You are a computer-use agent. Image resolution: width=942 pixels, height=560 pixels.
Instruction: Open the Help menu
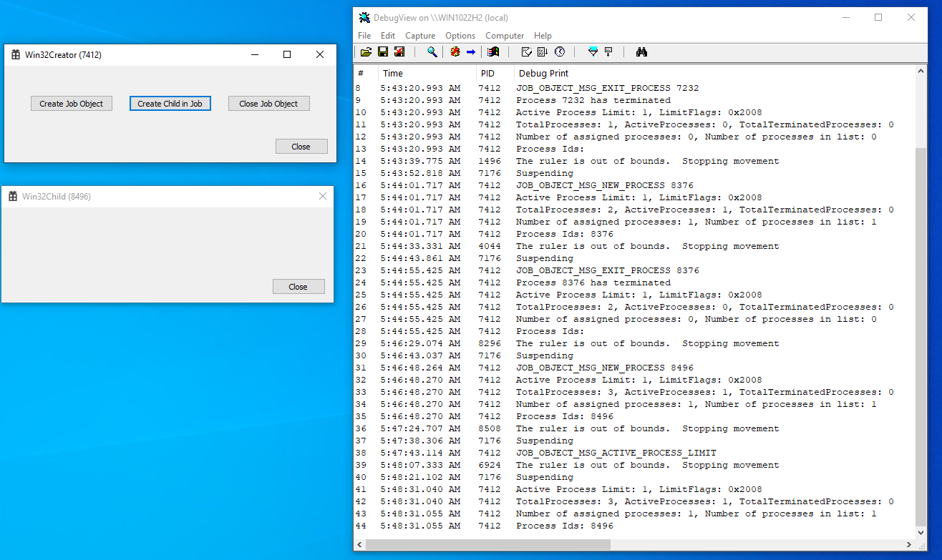[x=543, y=36]
